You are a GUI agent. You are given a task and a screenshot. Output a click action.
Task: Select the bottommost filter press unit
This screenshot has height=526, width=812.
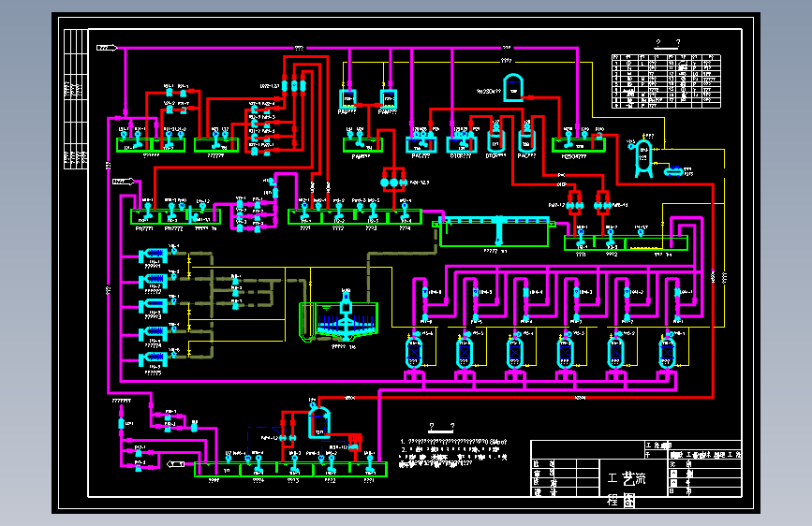click(154, 358)
